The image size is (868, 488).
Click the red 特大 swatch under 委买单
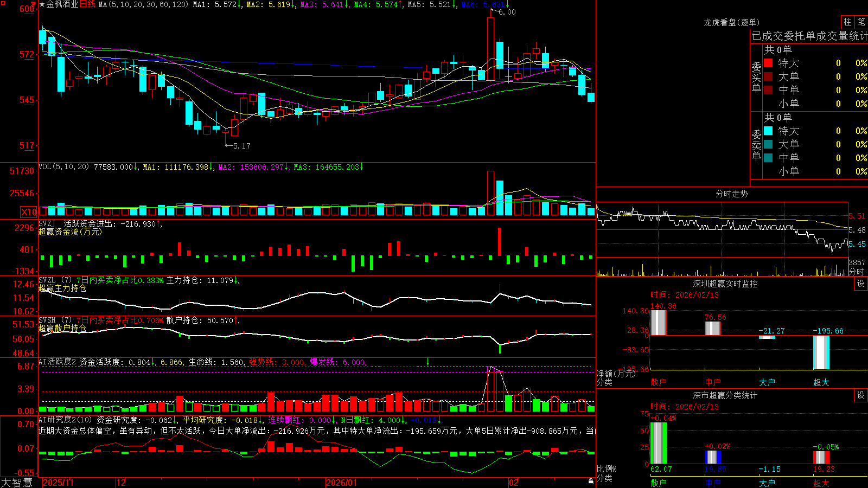tap(768, 63)
